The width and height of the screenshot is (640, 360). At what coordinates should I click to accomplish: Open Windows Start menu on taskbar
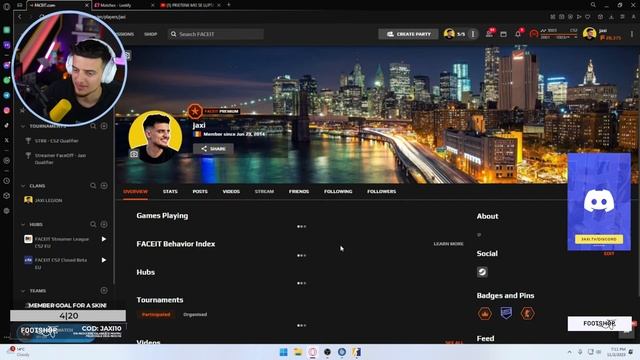click(x=283, y=352)
